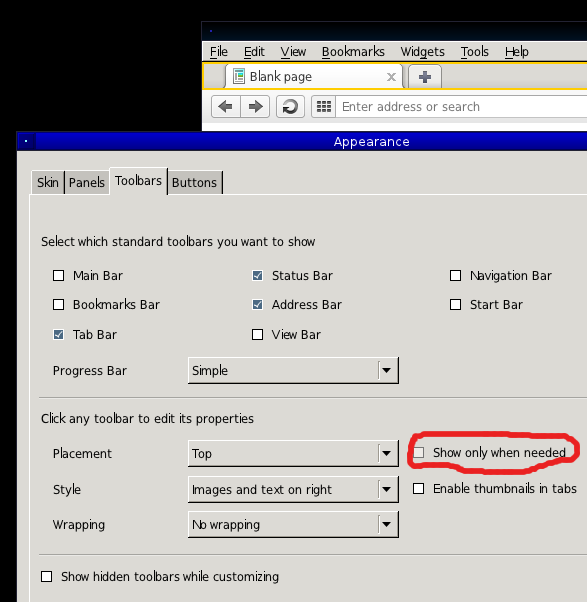
Task: Reload the page with the reload icon
Action: (x=290, y=106)
